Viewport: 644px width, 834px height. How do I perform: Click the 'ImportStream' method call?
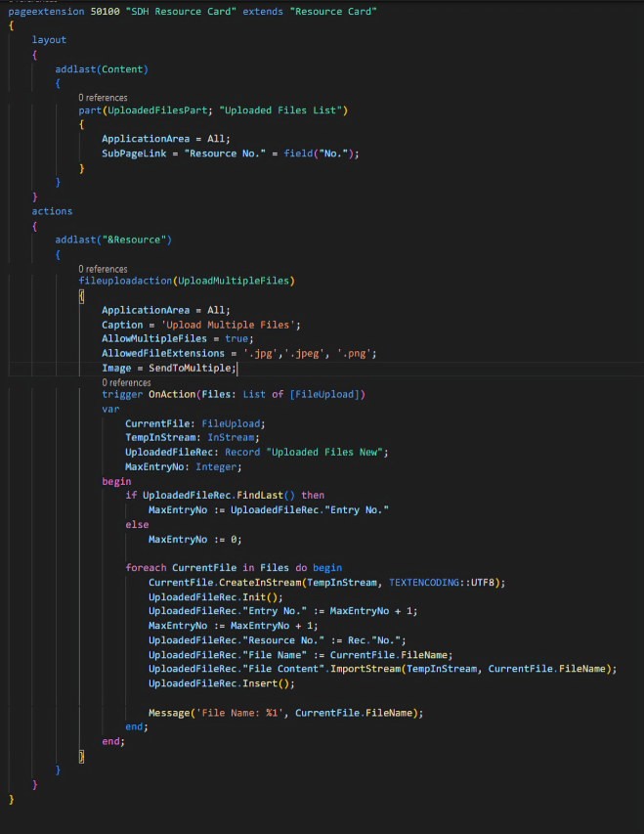tap(365, 669)
